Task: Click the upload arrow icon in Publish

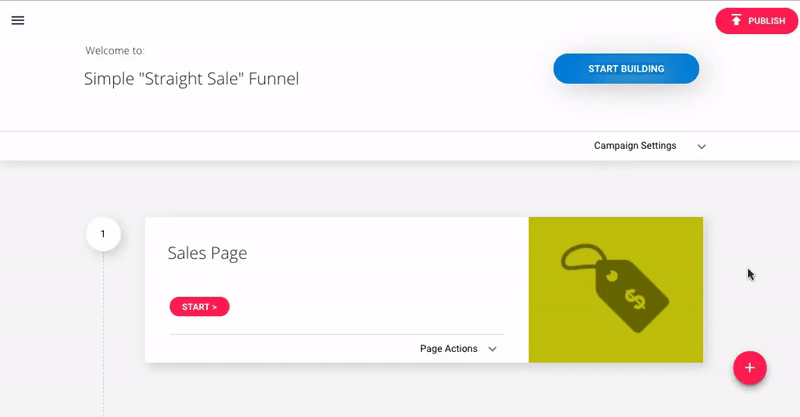Action: (x=736, y=20)
